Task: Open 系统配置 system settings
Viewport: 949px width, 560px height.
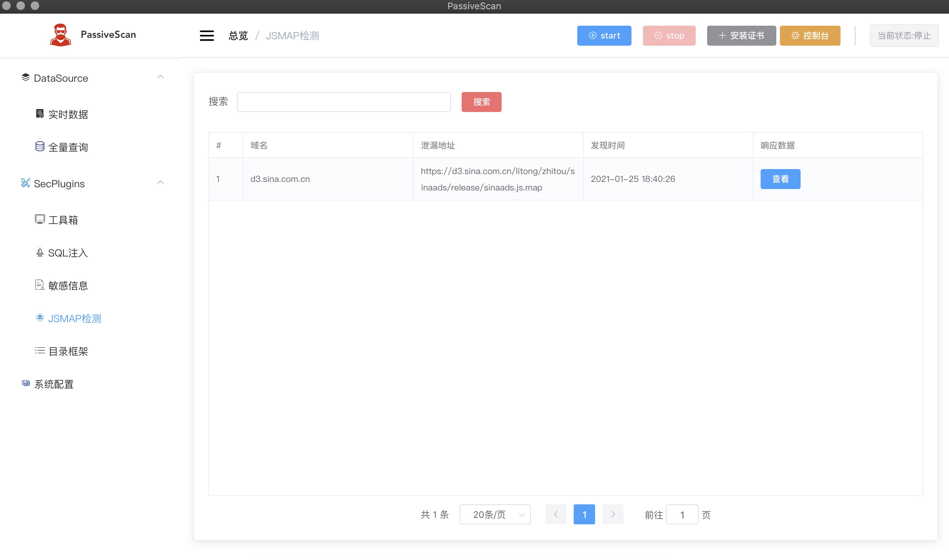Action: [x=54, y=384]
